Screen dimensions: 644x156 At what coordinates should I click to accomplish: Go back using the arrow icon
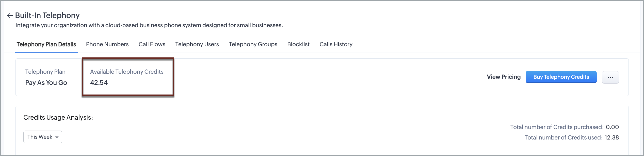point(10,15)
